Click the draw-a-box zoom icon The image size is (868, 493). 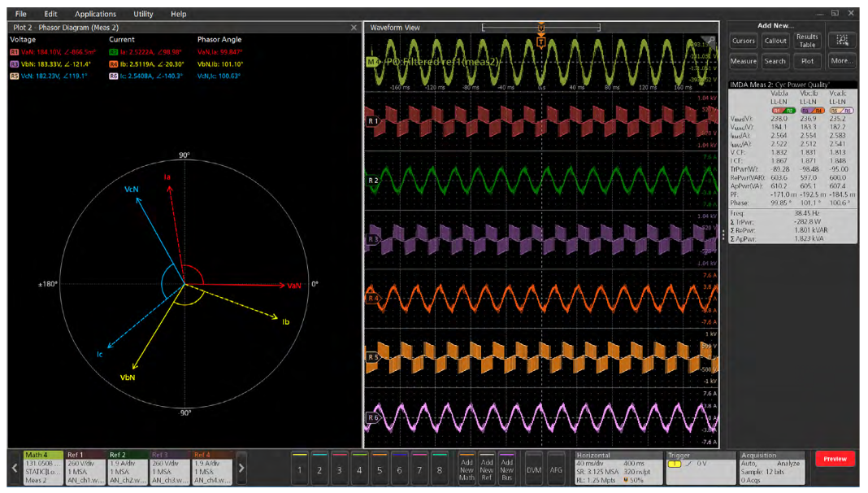[x=842, y=41]
